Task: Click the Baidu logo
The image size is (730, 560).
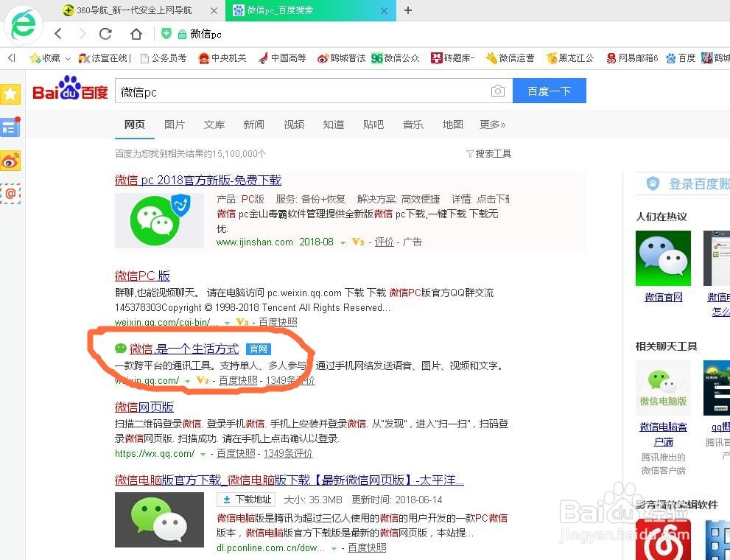Action: tap(70, 89)
